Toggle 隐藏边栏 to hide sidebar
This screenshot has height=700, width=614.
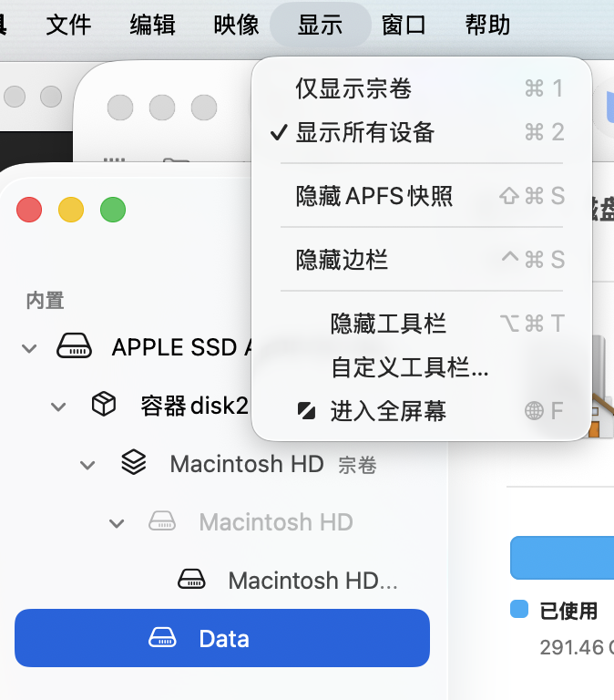click(x=342, y=260)
